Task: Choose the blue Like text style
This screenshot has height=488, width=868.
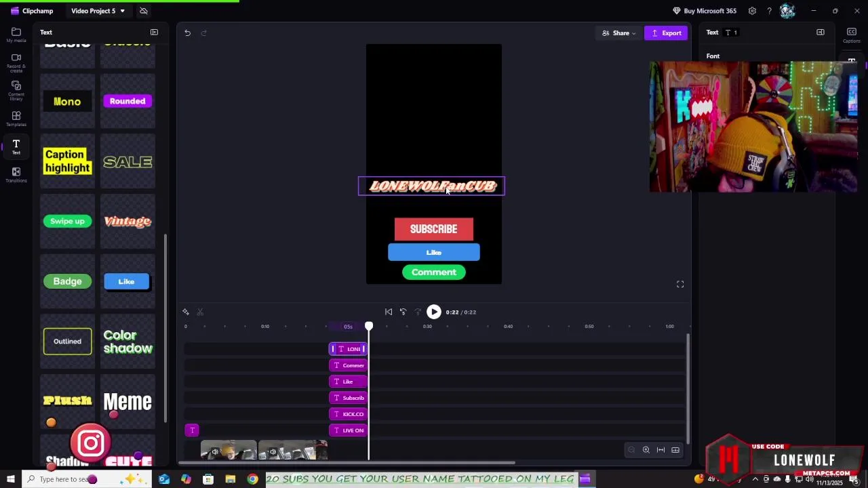Action: coord(127,281)
